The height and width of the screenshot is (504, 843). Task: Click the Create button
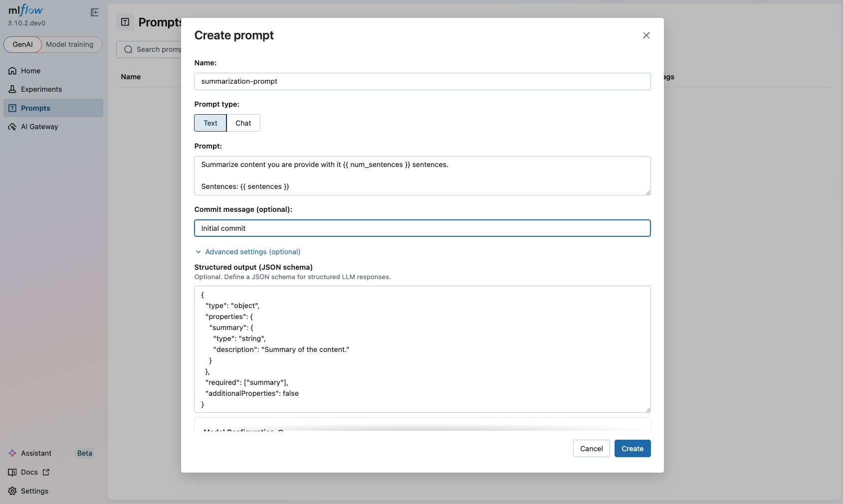click(x=632, y=448)
